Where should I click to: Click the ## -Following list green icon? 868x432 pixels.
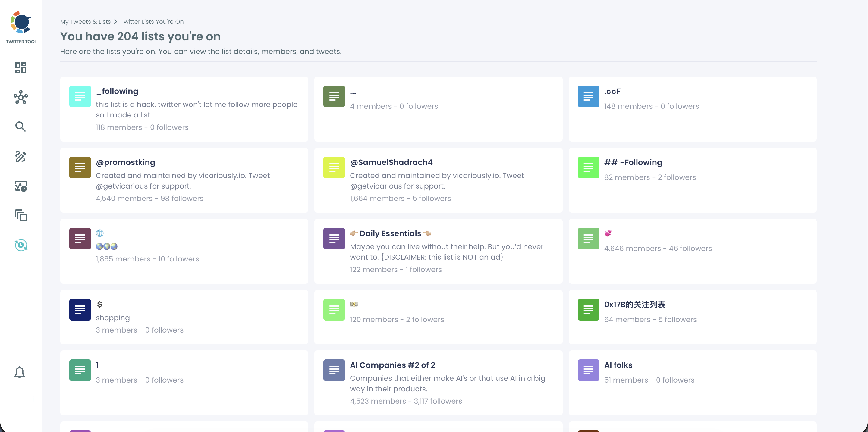589,167
